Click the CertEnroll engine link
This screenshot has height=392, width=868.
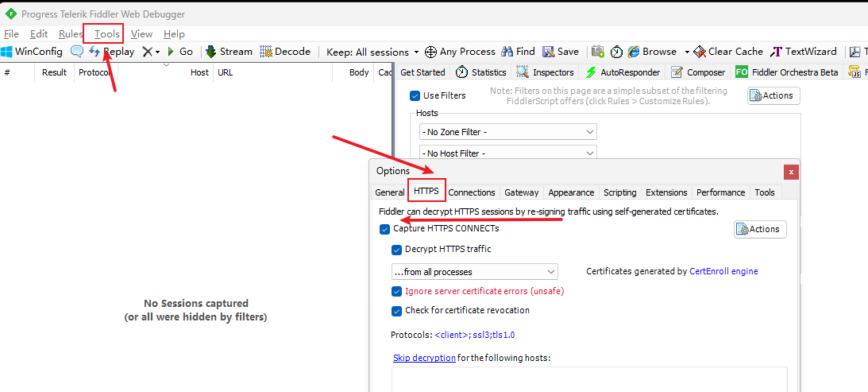coord(723,272)
